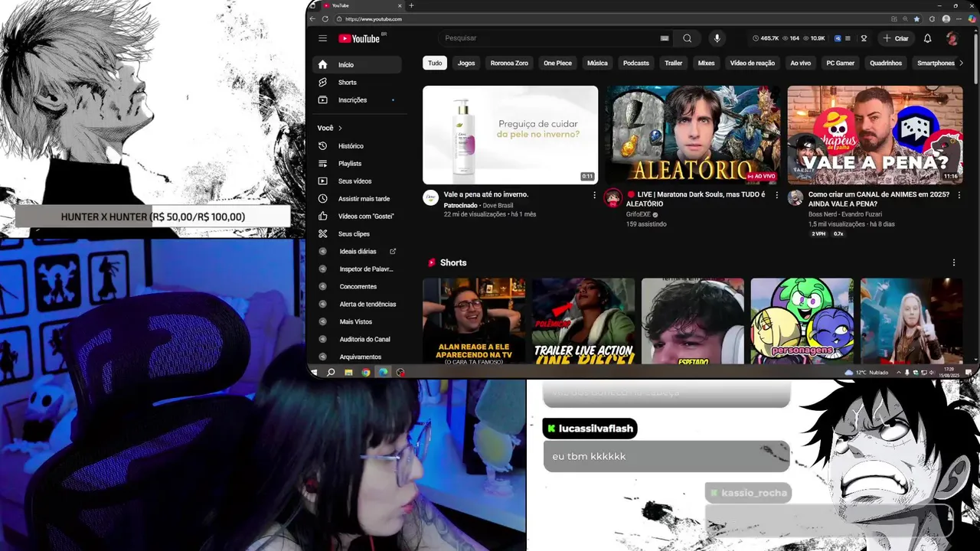The height and width of the screenshot is (551, 980).
Task: Click the Shorts sidebar icon
Action: click(x=322, y=83)
